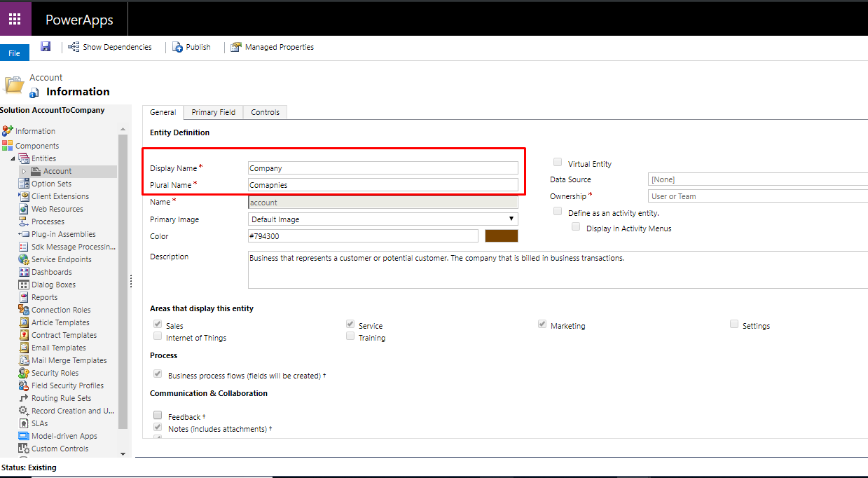Toggle Display in Activity Menus checkbox
Image resolution: width=868 pixels, height=478 pixels.
(x=576, y=226)
